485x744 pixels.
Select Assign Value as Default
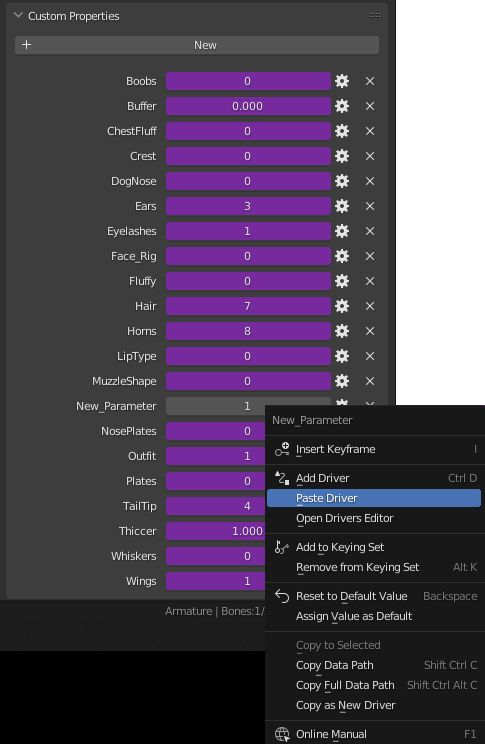click(x=375, y=616)
